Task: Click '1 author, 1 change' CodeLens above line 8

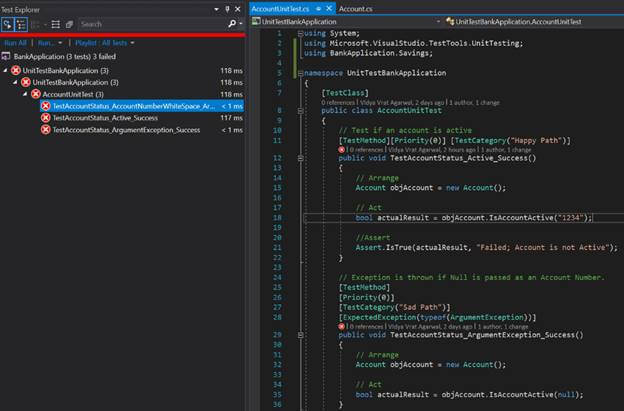Action: click(x=474, y=103)
